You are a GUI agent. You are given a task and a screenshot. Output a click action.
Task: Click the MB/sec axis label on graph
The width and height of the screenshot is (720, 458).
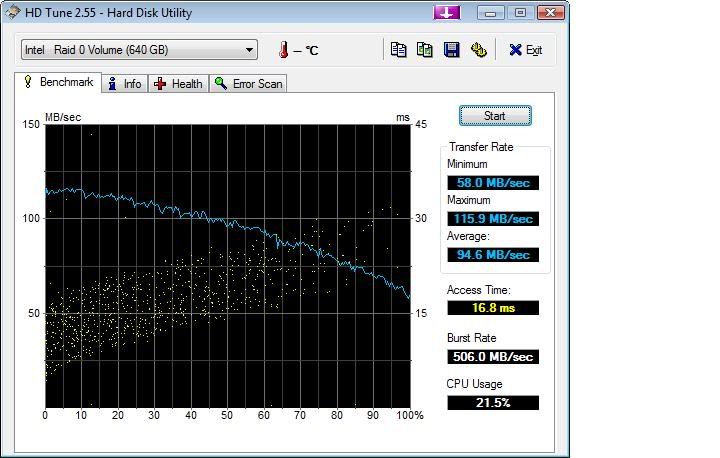tap(63, 117)
